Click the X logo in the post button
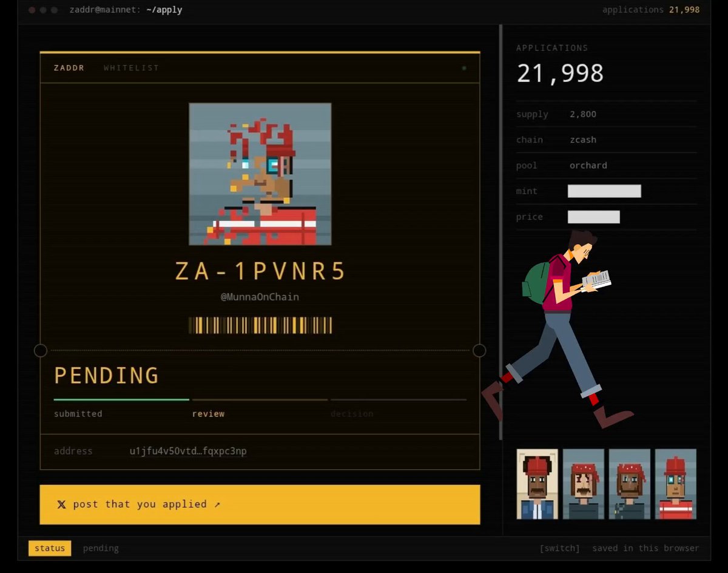This screenshot has width=728, height=573. pyautogui.click(x=61, y=504)
